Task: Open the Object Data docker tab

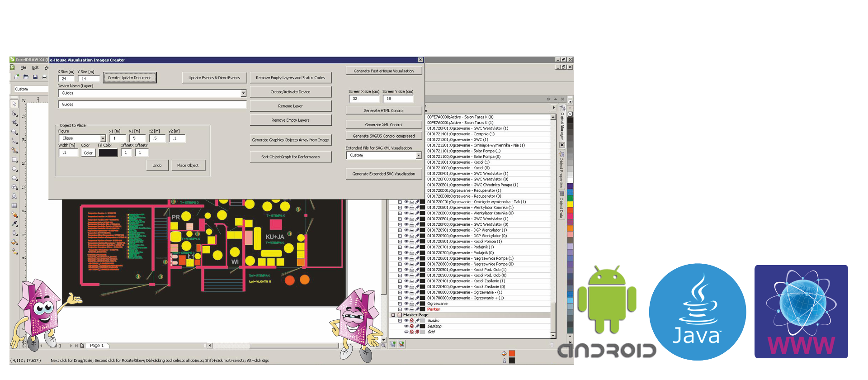Action: 562,205
